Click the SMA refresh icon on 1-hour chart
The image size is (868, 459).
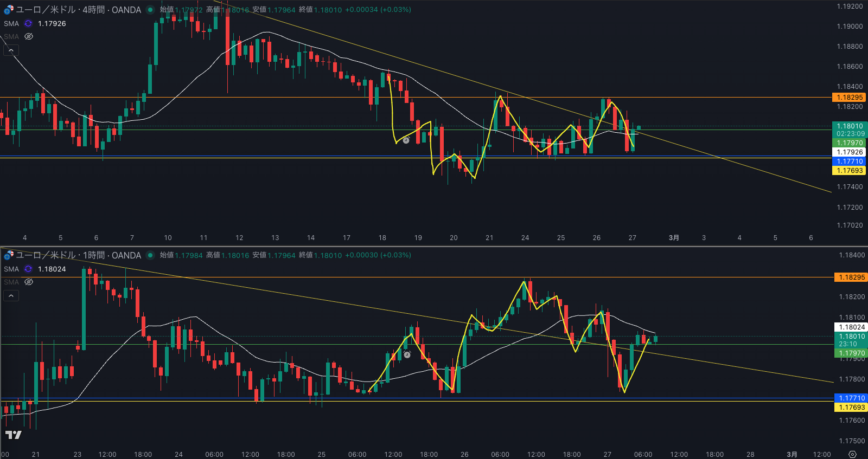click(28, 269)
